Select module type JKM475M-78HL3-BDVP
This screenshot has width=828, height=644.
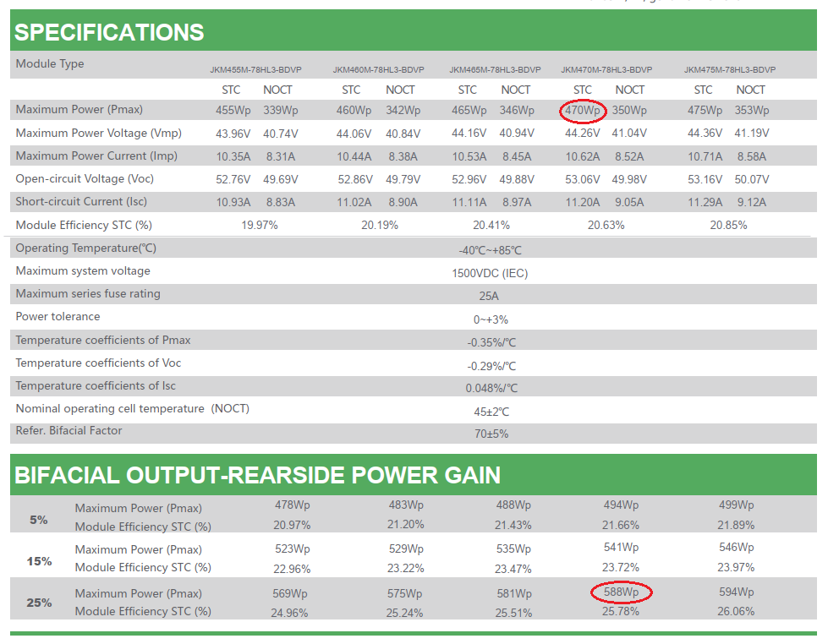pyautogui.click(x=730, y=69)
